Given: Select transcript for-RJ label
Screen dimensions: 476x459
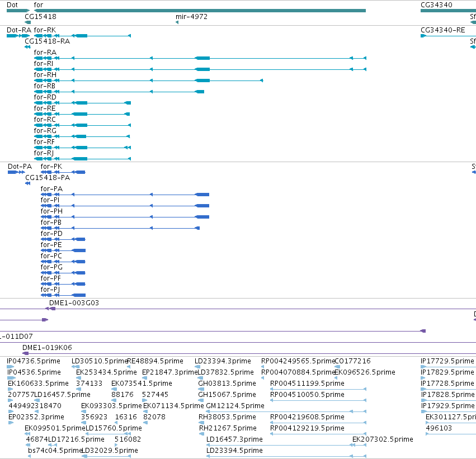Looking at the screenshot, I should click(x=44, y=153).
